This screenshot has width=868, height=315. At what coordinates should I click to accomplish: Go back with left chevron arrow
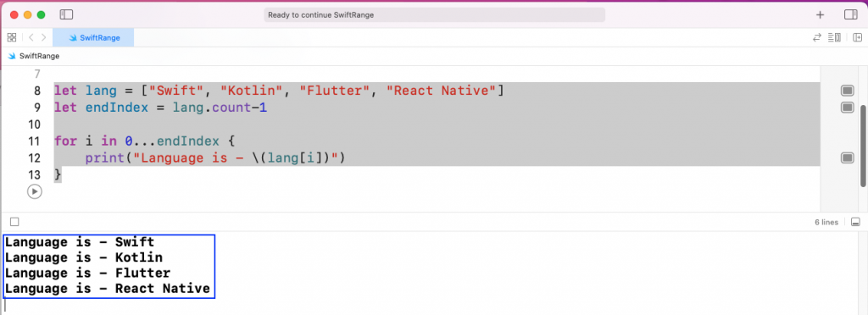31,37
